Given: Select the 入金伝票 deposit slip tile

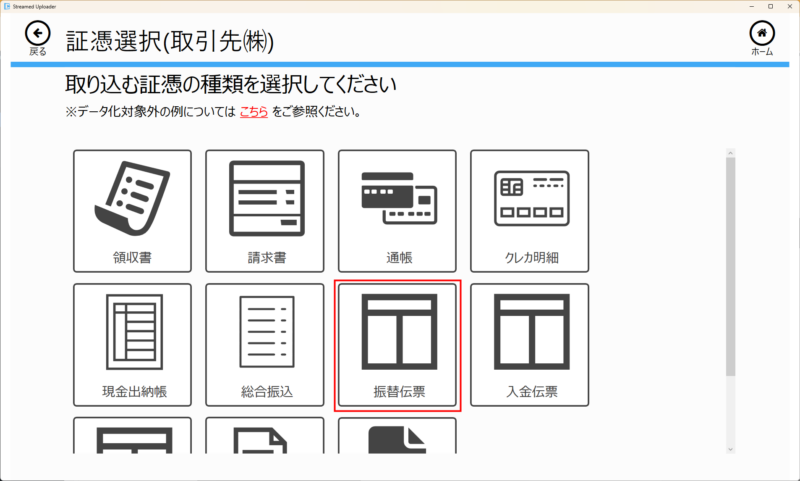Looking at the screenshot, I should coord(530,345).
